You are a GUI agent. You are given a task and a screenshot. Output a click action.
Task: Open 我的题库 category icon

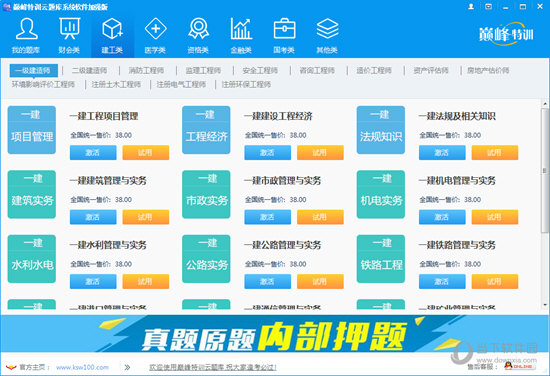coord(26,36)
